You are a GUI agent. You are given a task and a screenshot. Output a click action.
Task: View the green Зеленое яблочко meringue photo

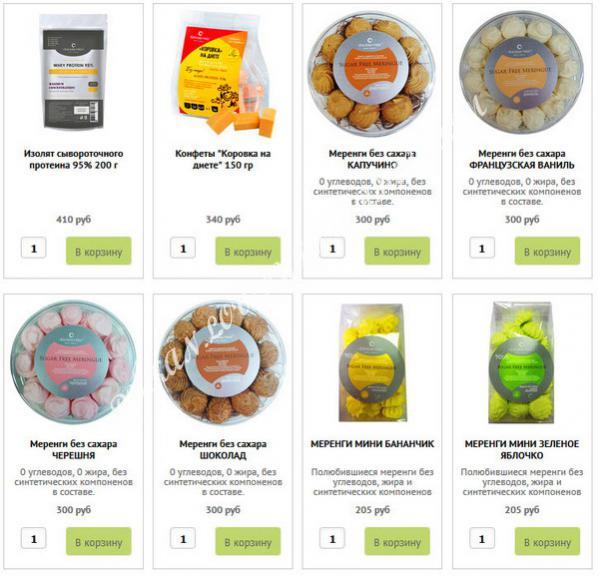[521, 362]
